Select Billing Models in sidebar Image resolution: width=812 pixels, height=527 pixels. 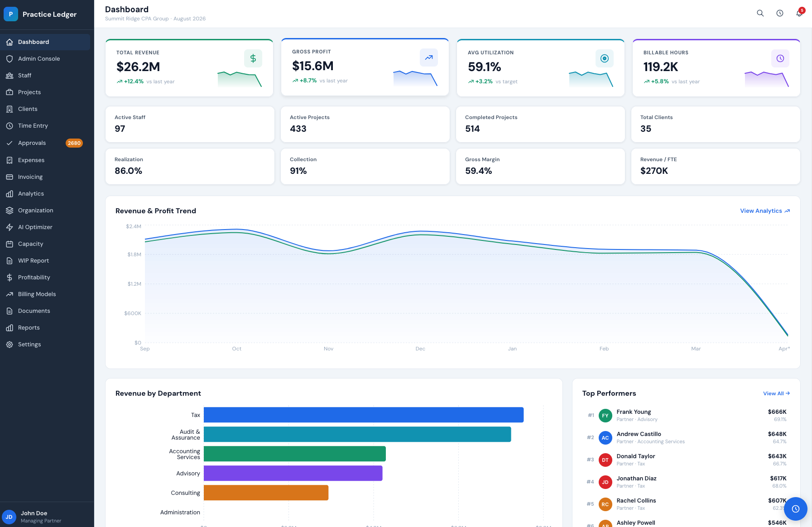(x=45, y=294)
